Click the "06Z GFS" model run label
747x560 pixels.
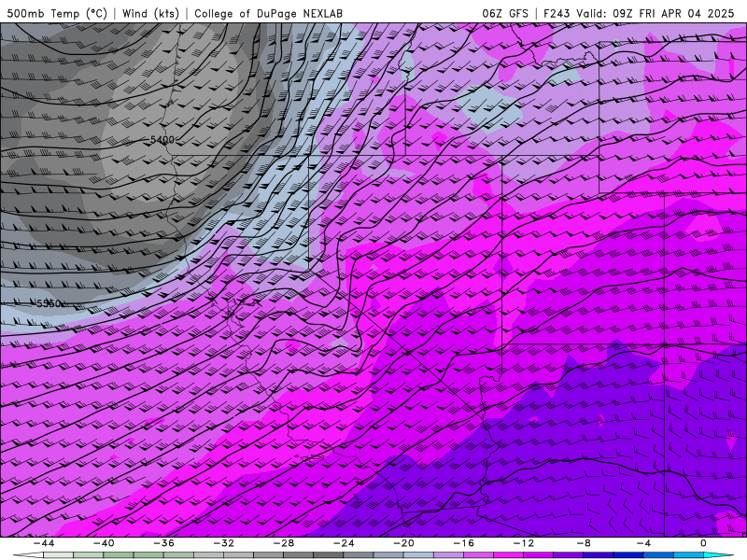pyautogui.click(x=505, y=13)
